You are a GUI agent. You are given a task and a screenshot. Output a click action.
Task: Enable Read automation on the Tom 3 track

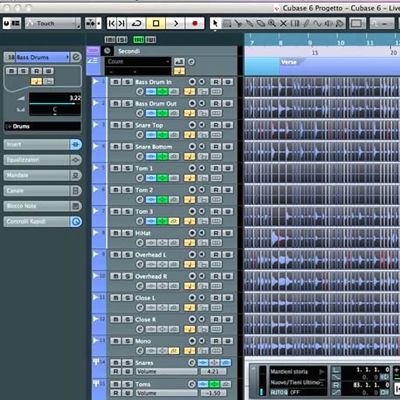(216, 211)
